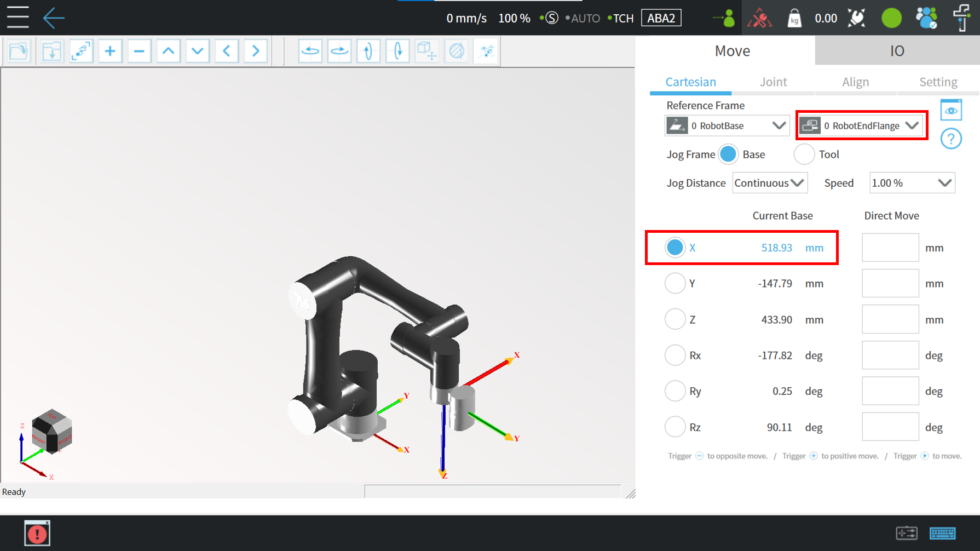Screen dimensions: 980x551
Task: Click the zoom out minus icon
Action: (x=139, y=51)
